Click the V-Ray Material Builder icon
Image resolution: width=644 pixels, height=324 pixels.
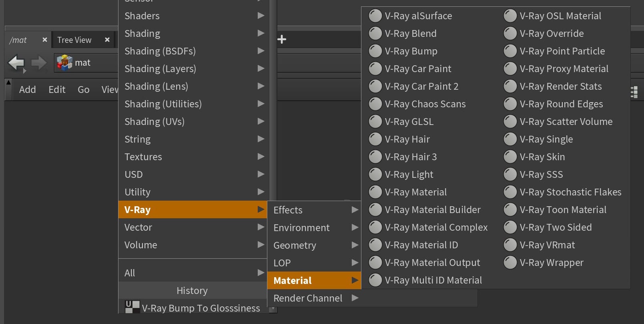375,210
